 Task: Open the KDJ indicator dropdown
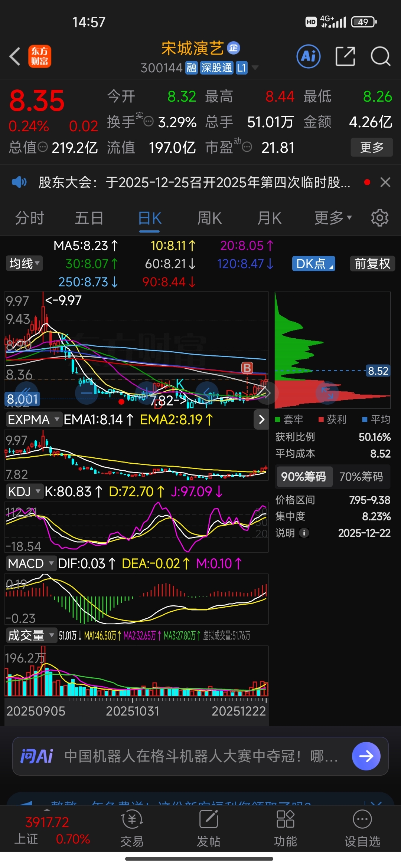[24, 491]
